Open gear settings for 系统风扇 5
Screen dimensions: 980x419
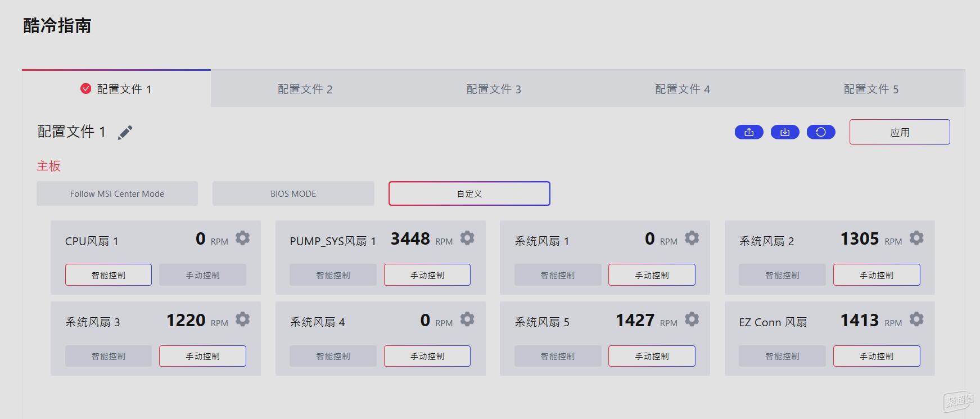[692, 319]
